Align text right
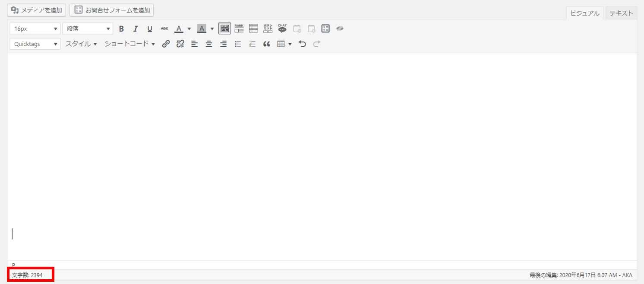Viewport: 644px width, 284px height. [x=223, y=44]
